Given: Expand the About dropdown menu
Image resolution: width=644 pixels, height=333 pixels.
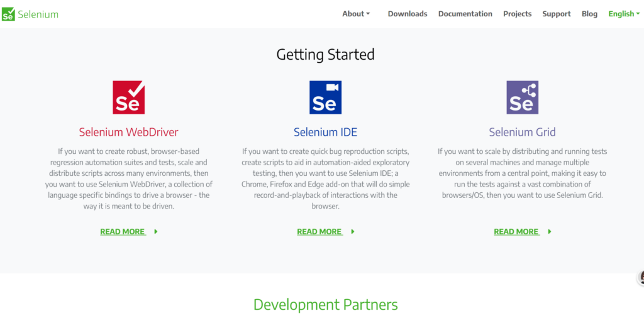Looking at the screenshot, I should pos(356,14).
